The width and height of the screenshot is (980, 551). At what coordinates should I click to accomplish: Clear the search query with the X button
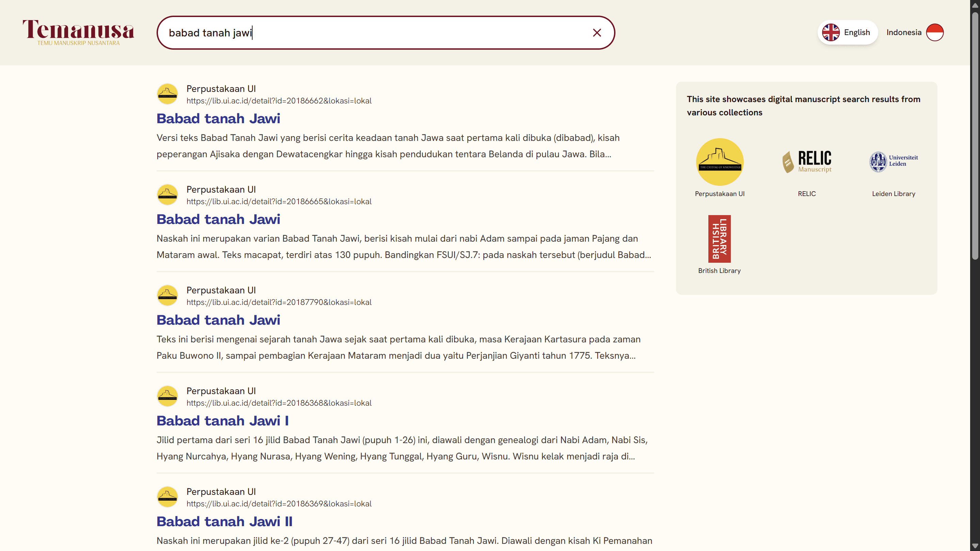click(x=596, y=33)
